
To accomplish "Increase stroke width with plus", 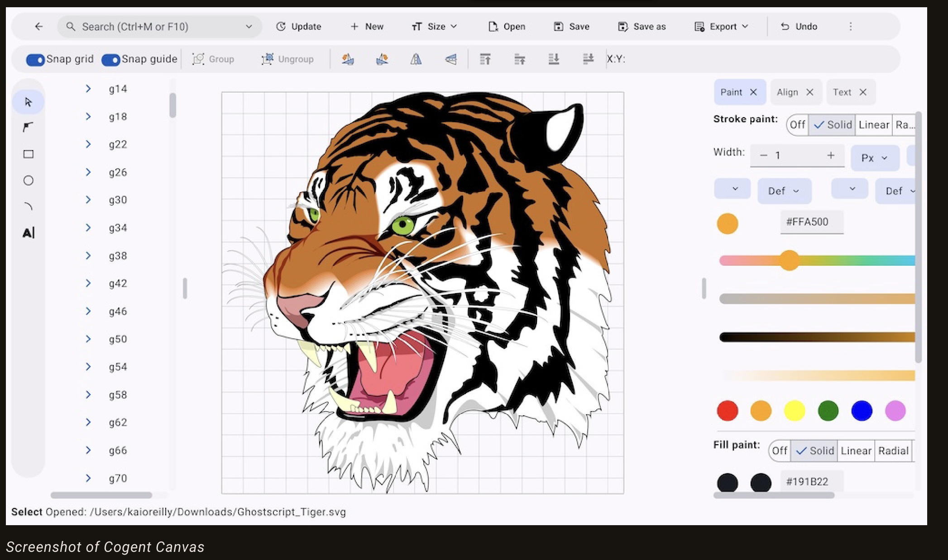I will click(831, 156).
